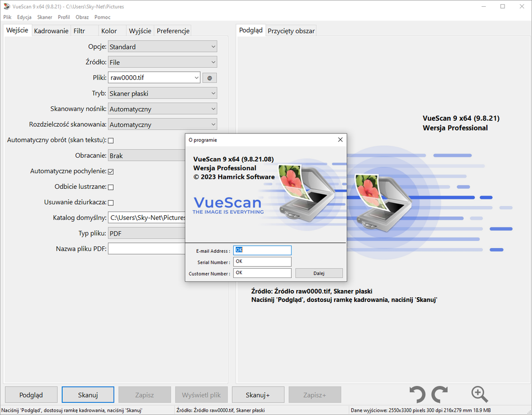Click the zoom in magnifier icon
The image size is (532, 415).
pos(480,394)
